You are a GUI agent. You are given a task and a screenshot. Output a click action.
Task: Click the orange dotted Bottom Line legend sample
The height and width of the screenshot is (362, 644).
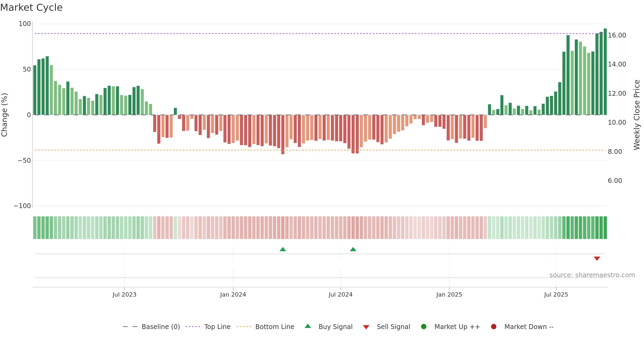244,327
